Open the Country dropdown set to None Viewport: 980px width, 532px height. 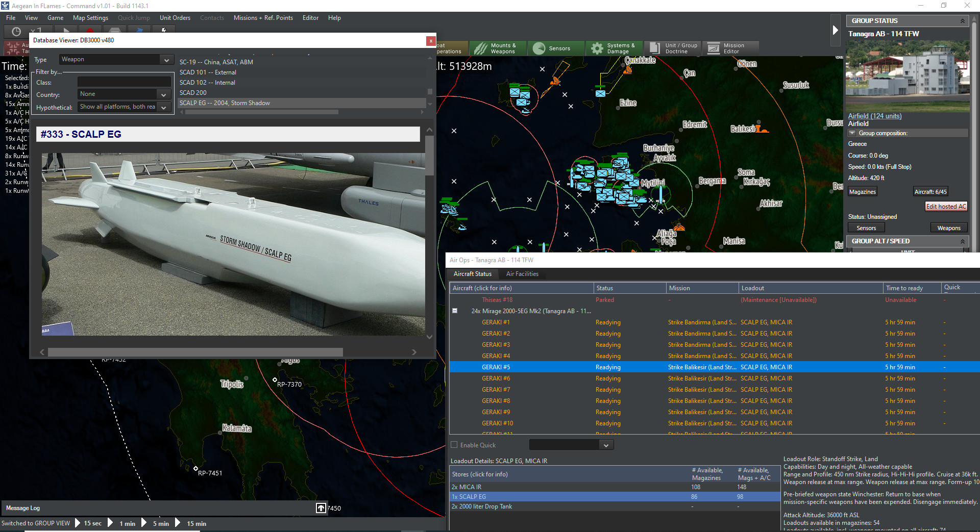pos(163,94)
